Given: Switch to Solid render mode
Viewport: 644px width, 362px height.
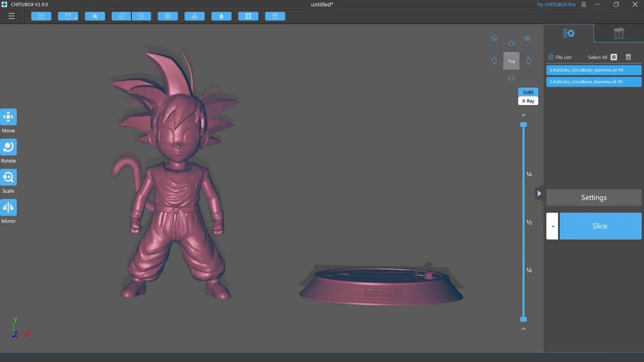Looking at the screenshot, I should [x=528, y=92].
